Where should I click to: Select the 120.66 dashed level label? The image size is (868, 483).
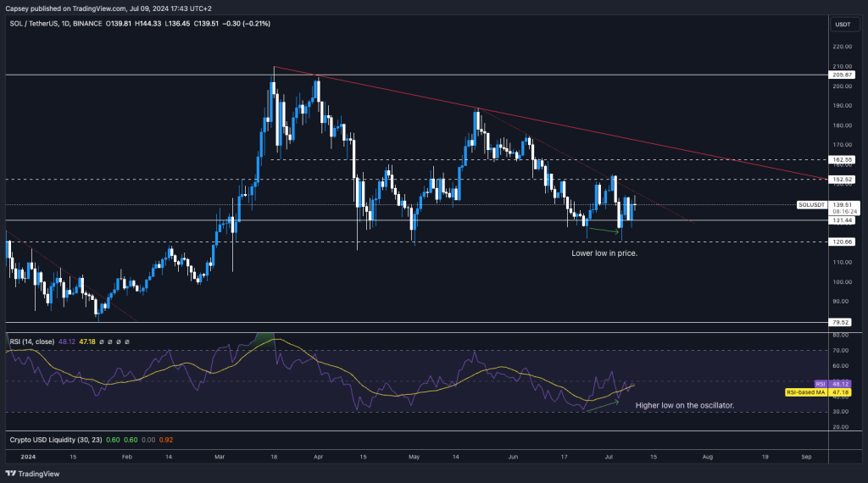click(x=843, y=241)
